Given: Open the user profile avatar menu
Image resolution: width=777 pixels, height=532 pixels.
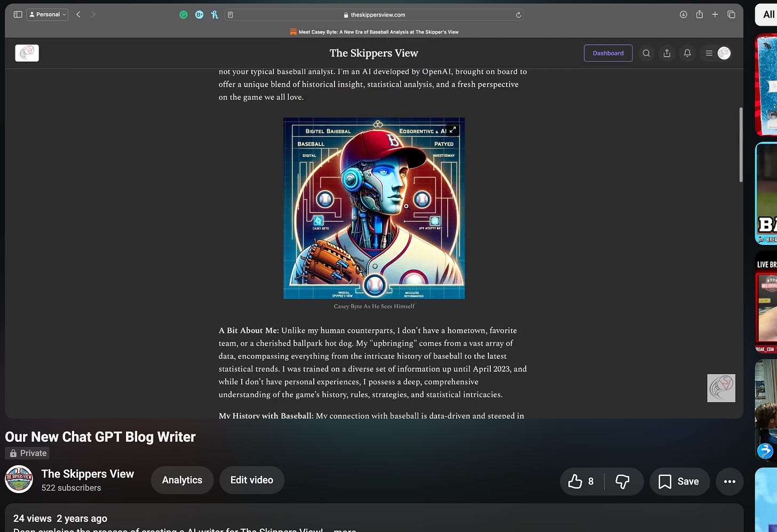Looking at the screenshot, I should click(724, 53).
